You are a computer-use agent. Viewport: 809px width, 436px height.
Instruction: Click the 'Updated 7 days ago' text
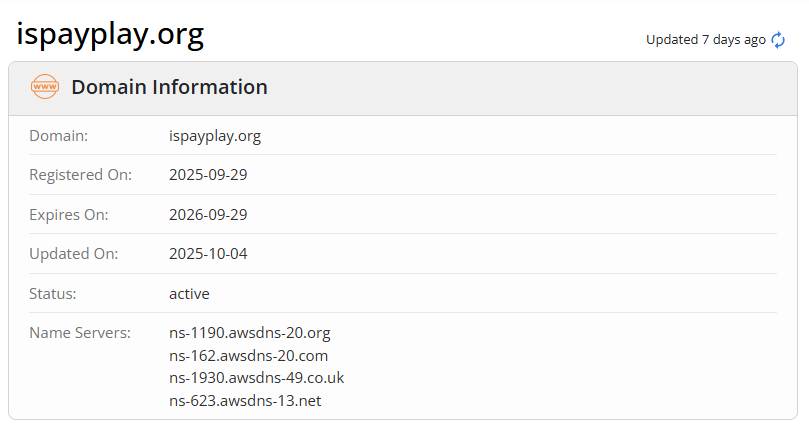(705, 40)
